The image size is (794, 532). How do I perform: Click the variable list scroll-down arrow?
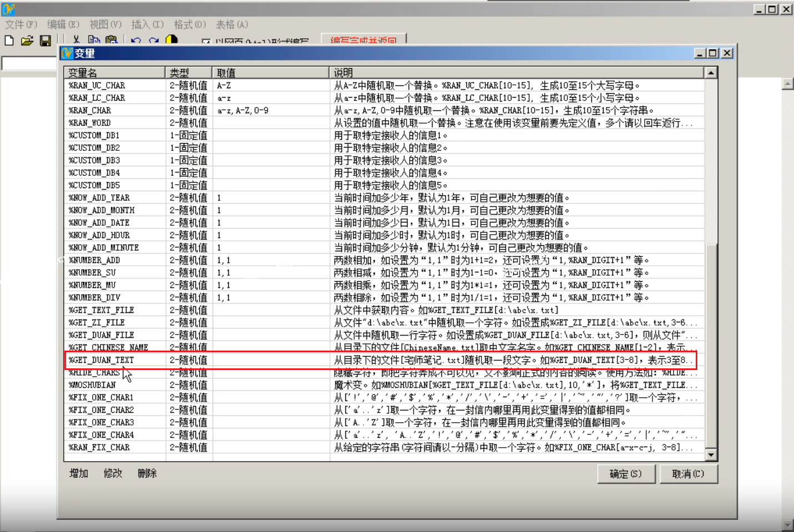[x=711, y=455]
